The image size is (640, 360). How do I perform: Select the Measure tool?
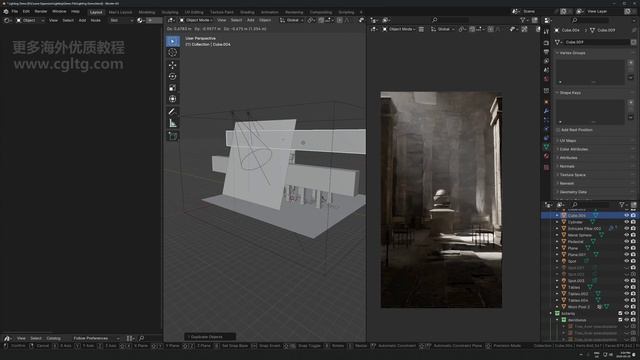tap(173, 123)
